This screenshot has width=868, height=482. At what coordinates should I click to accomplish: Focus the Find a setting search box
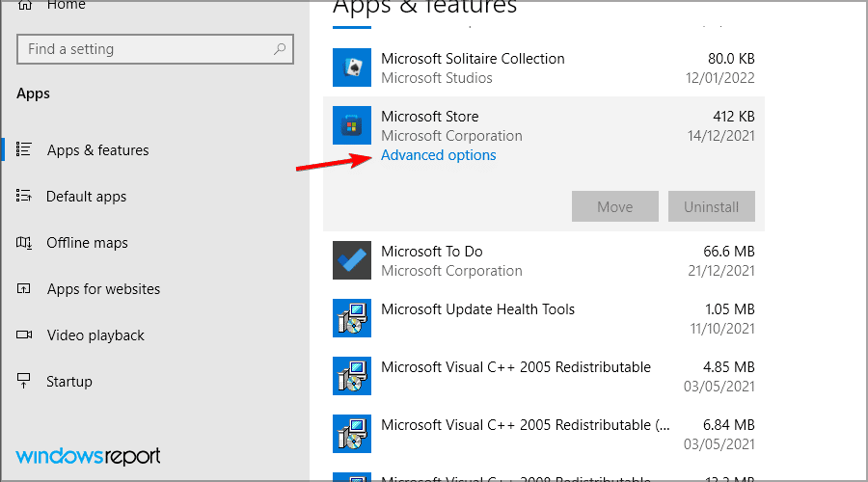pos(155,49)
